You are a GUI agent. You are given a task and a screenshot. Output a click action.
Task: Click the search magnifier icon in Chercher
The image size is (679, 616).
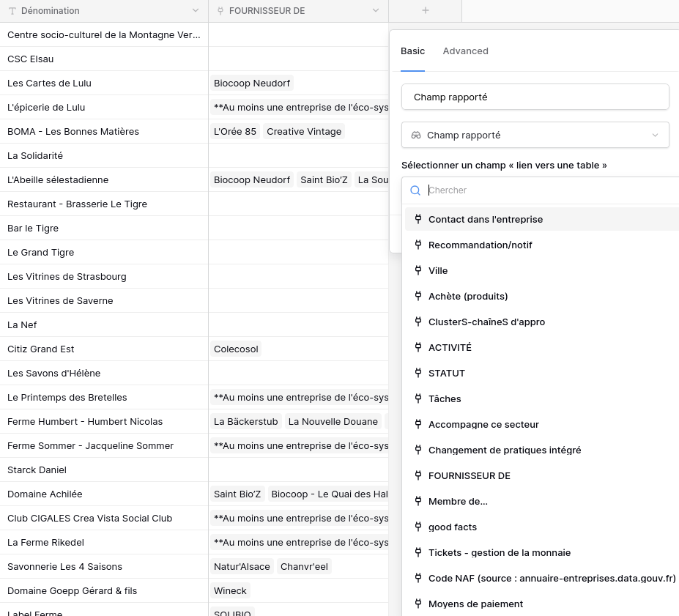415,190
